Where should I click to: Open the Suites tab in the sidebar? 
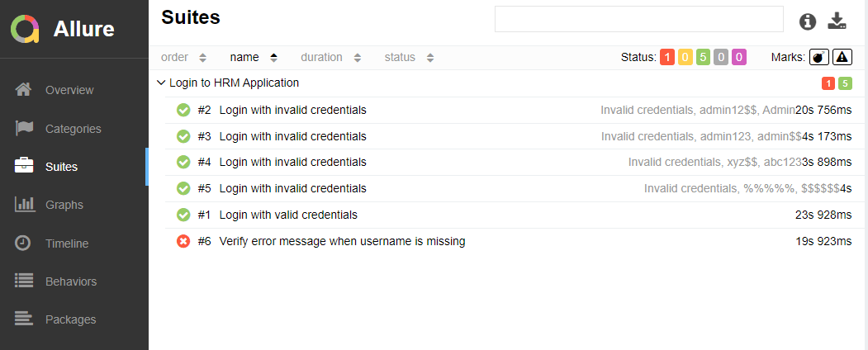coord(61,167)
